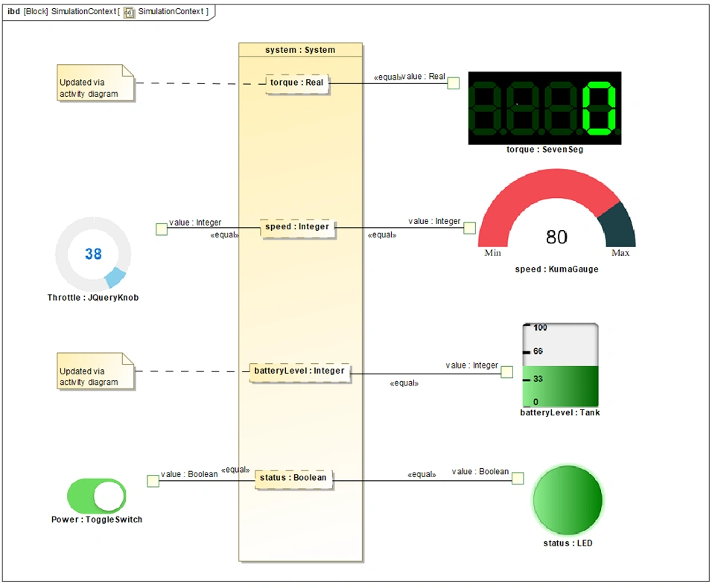
Task: Click the 'speed : KumaGauge' label
Action: coord(557,269)
